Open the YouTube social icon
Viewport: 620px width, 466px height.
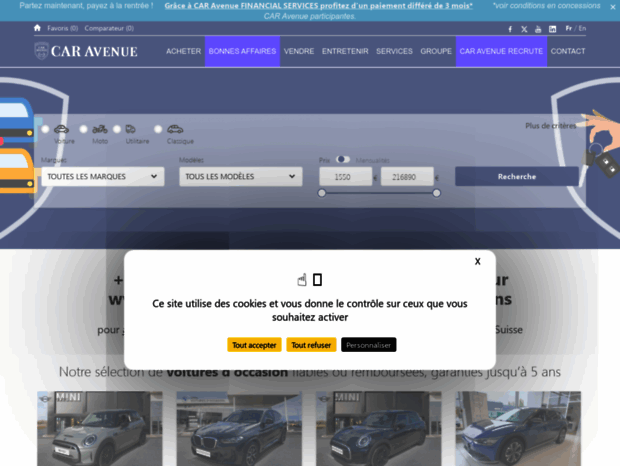click(x=538, y=29)
